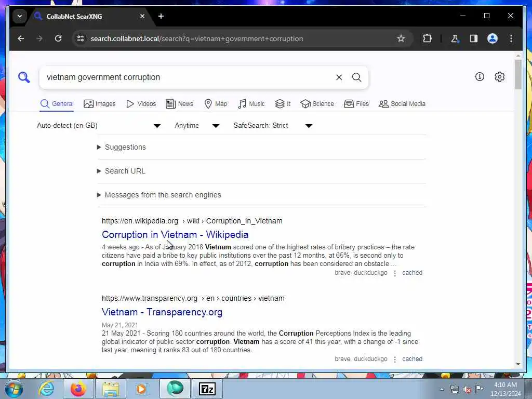Bookmark this page with the star icon
The image size is (532, 399).
401,38
